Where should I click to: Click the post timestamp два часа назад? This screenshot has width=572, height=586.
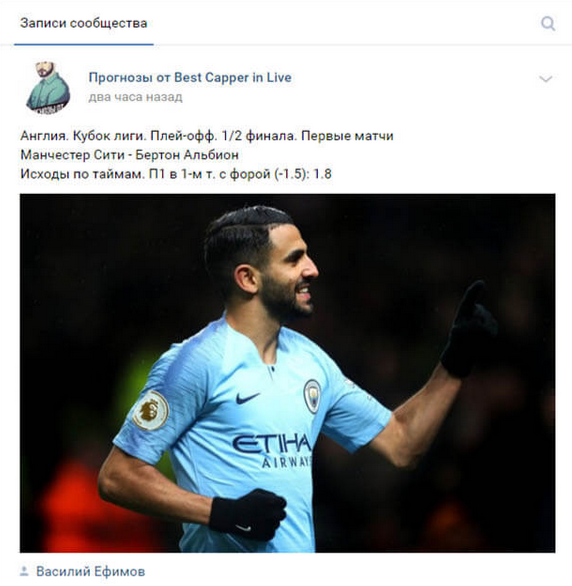[135, 97]
